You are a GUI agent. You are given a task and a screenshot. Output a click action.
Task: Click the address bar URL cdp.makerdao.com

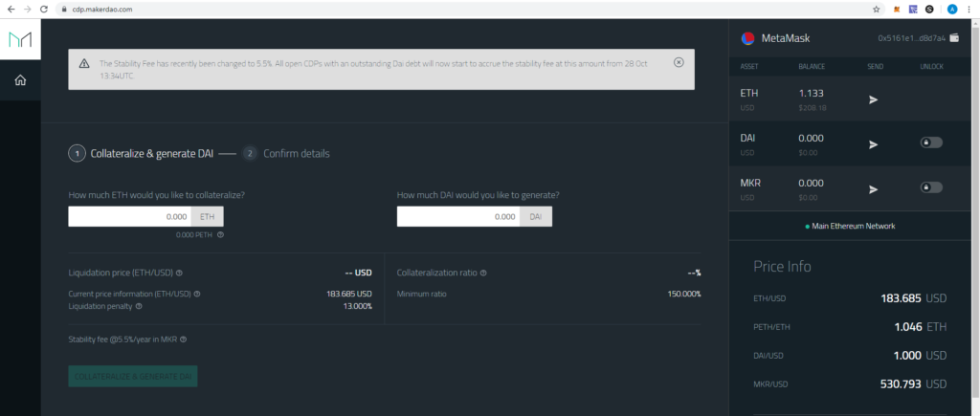click(x=101, y=10)
